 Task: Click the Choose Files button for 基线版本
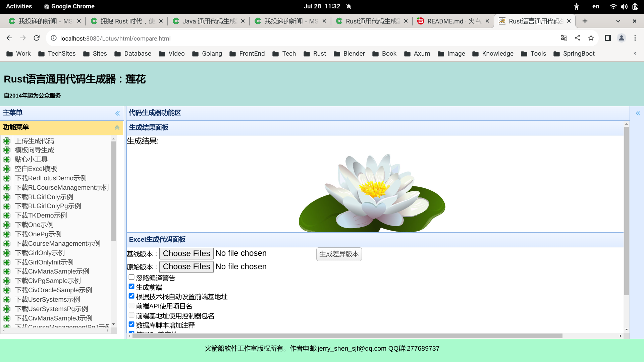186,253
